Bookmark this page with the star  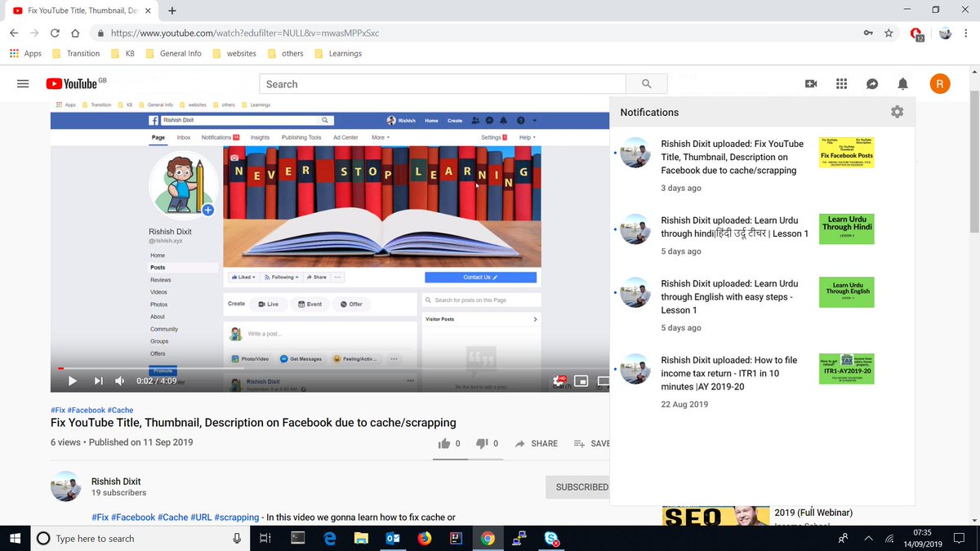(x=889, y=33)
